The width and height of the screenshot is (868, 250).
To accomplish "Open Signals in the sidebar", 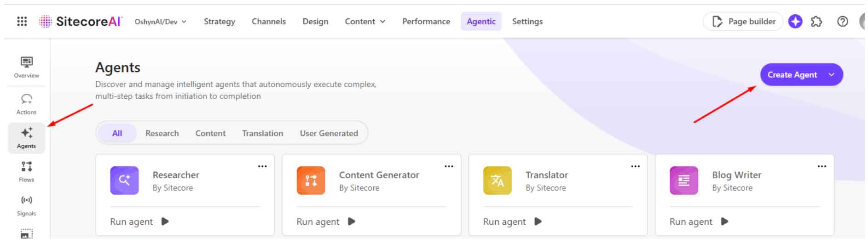I will pyautogui.click(x=27, y=205).
